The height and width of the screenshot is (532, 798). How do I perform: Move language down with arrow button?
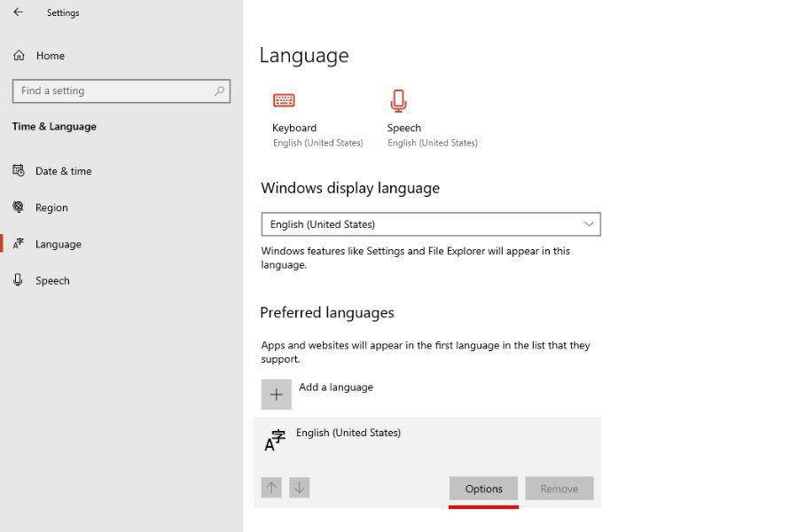(300, 488)
